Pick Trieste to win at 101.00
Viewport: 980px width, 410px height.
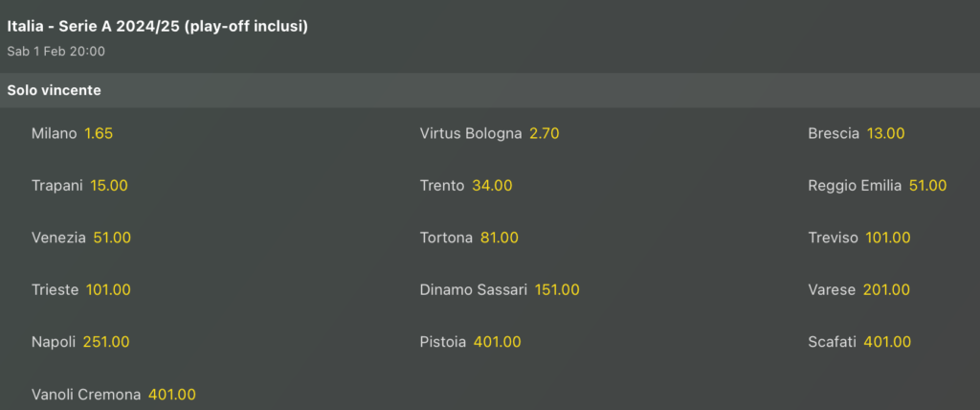tap(108, 289)
